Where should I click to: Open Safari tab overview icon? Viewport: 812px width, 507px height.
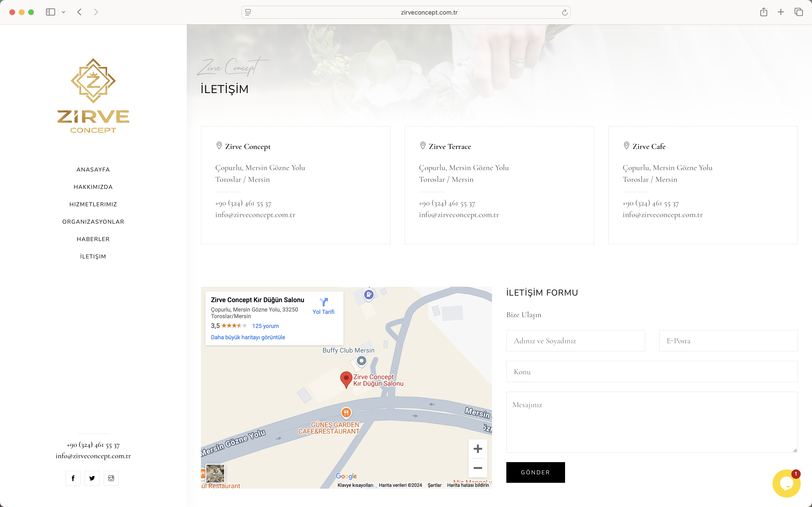coord(798,12)
